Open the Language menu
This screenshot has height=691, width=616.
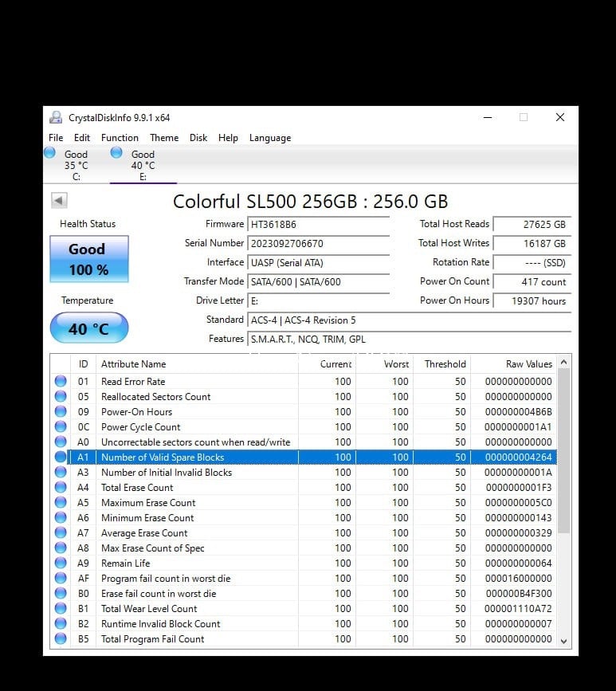click(x=270, y=138)
